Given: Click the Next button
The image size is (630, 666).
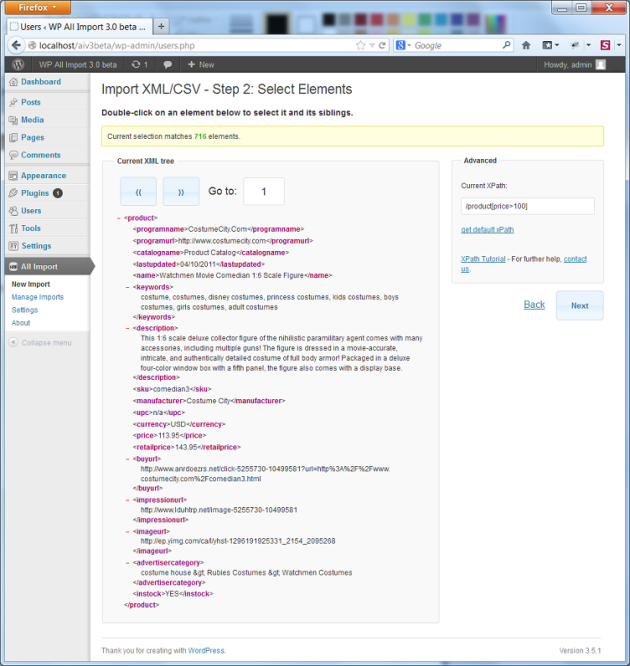Looking at the screenshot, I should click(579, 305).
